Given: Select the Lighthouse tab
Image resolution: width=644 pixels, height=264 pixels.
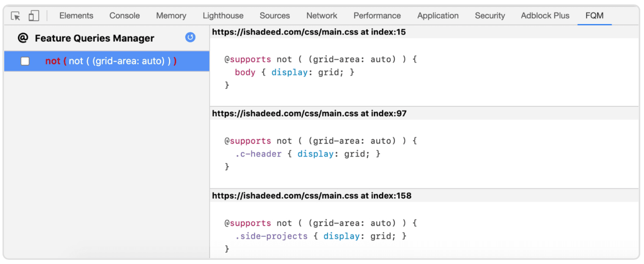Looking at the screenshot, I should tap(223, 16).
